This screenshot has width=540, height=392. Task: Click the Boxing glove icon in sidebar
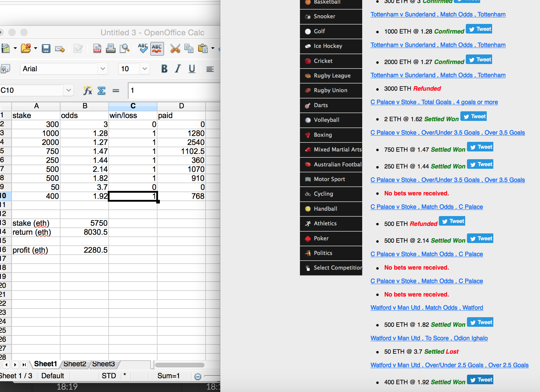click(308, 135)
